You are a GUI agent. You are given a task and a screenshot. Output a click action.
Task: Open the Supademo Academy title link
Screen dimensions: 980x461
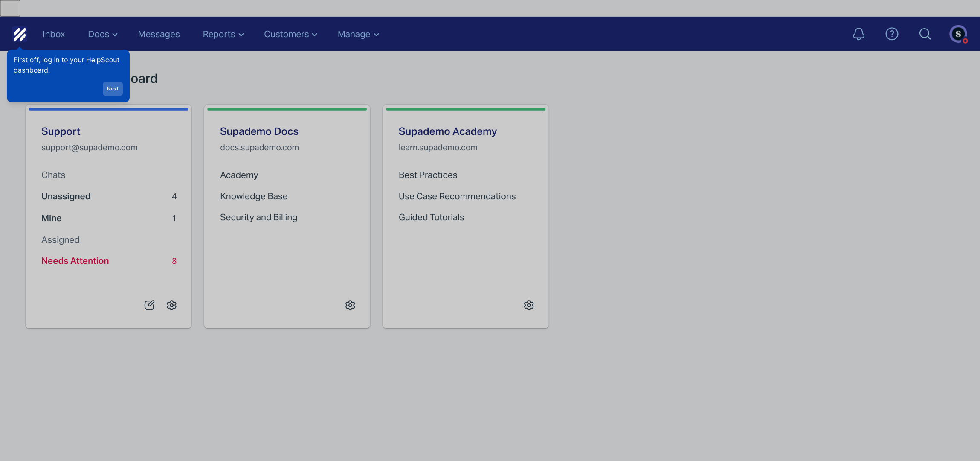448,131
